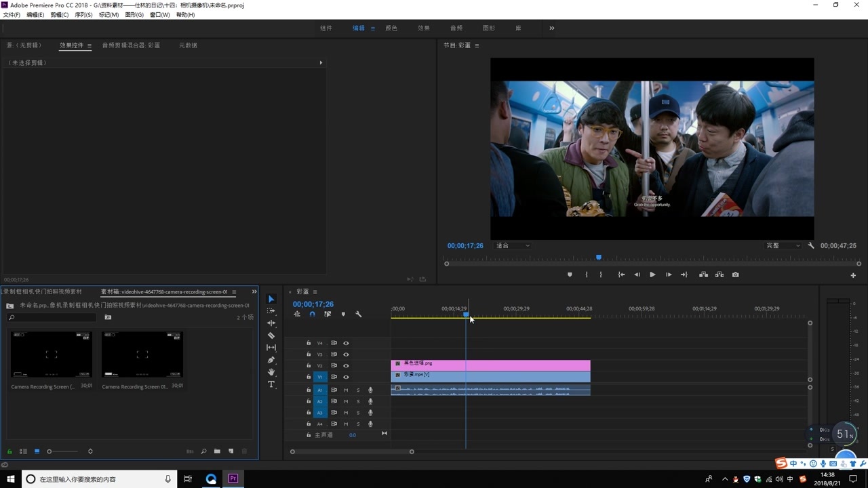This screenshot has width=868, height=488.
Task: Open bin panel menu
Action: [234, 292]
